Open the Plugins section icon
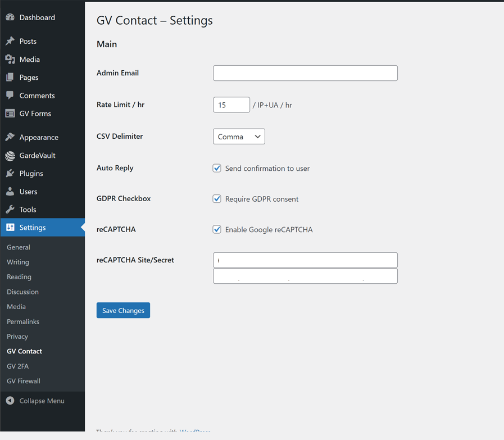Viewport: 504px width, 440px height. point(10,173)
